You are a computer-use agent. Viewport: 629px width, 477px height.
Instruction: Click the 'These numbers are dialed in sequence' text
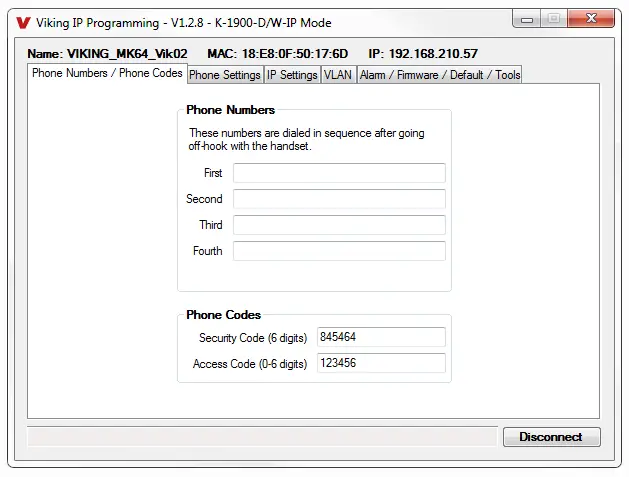point(306,139)
